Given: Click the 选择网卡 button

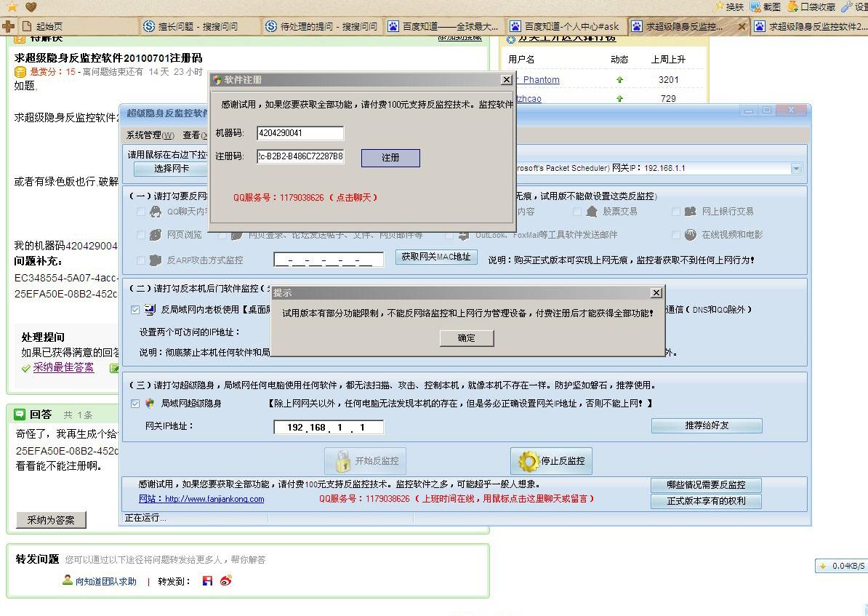Looking at the screenshot, I should [171, 169].
